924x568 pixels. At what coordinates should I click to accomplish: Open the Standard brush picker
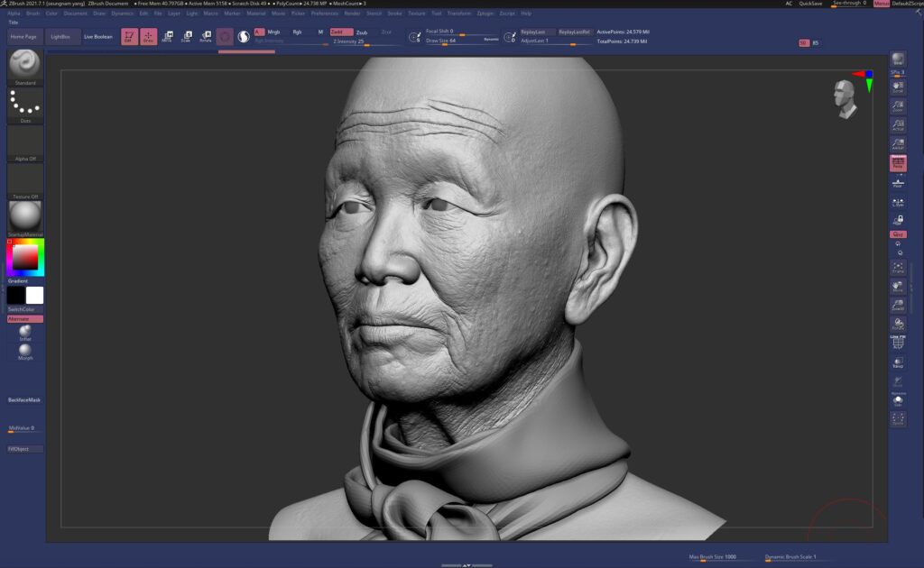point(25,63)
